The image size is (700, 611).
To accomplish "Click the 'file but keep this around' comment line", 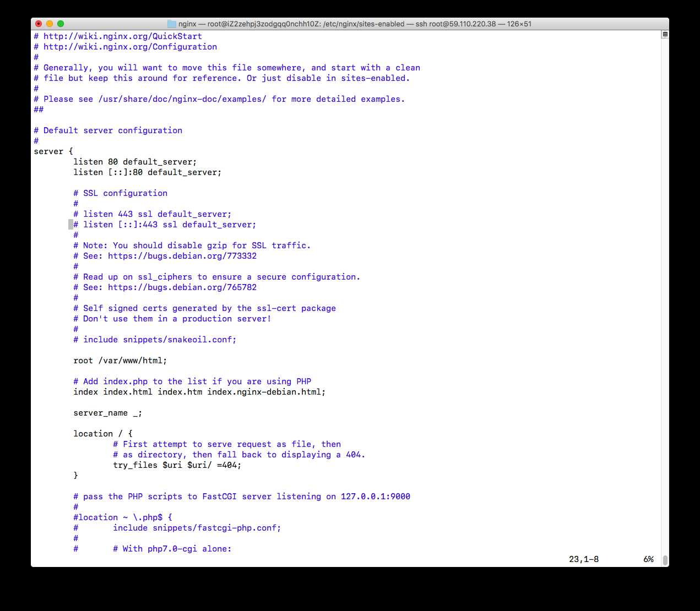I will pyautogui.click(x=222, y=78).
